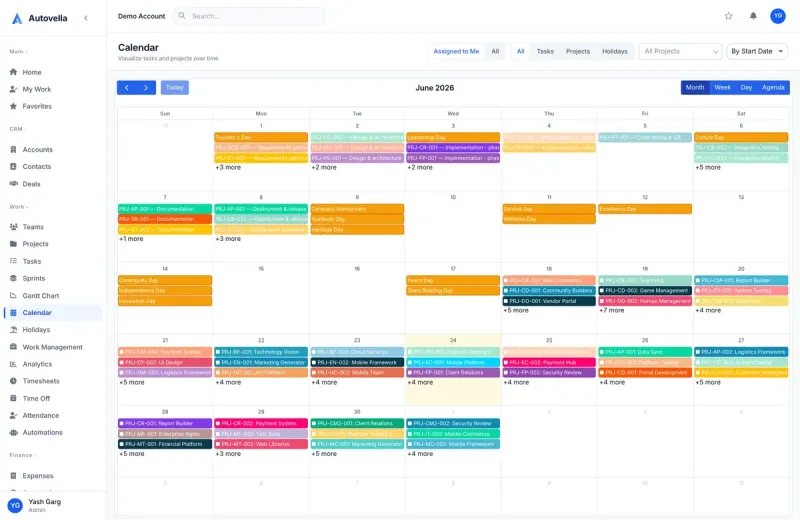Open My Work icon in sidebar
The image size is (800, 520).
coord(13,89)
